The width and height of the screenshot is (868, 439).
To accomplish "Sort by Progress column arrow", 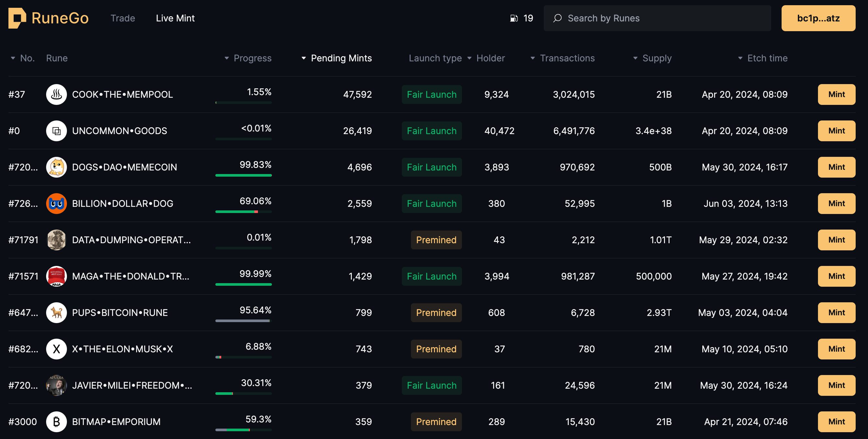I will pyautogui.click(x=227, y=58).
